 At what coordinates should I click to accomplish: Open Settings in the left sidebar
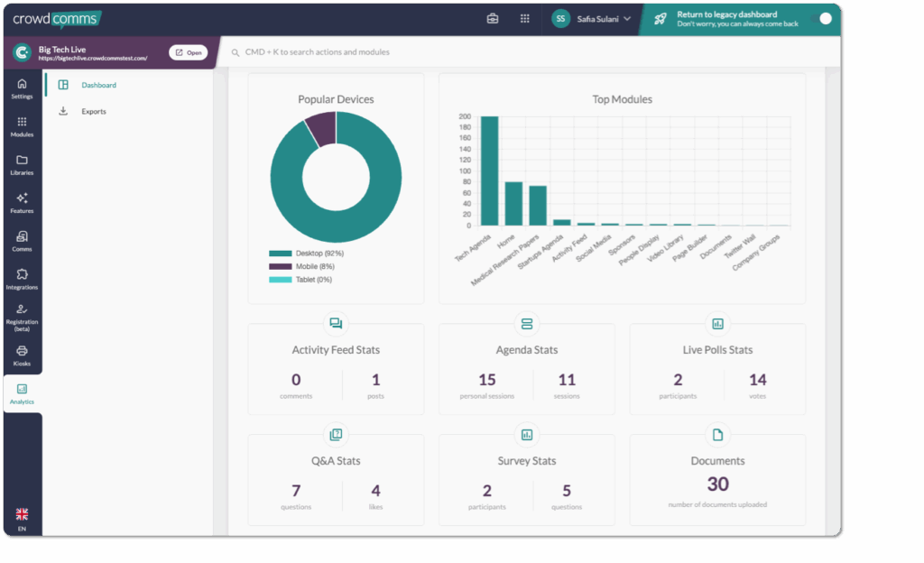tap(22, 88)
